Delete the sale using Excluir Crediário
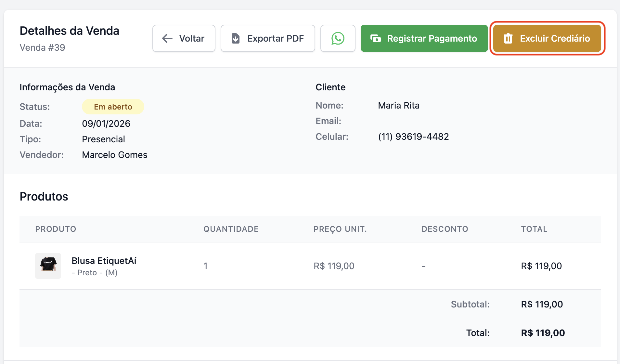The width and height of the screenshot is (620, 364). [x=547, y=38]
